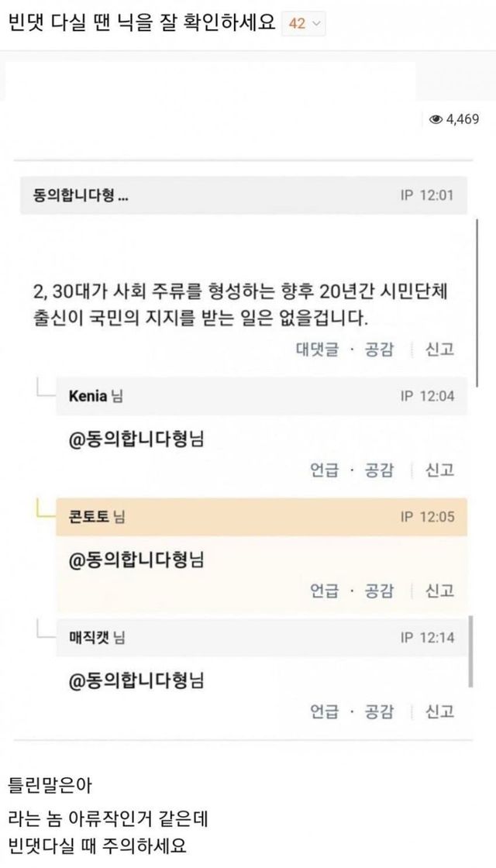Viewport: 496px width, 868px height.
Task: Report 매직캣's reply with 신고
Action: tap(439, 711)
